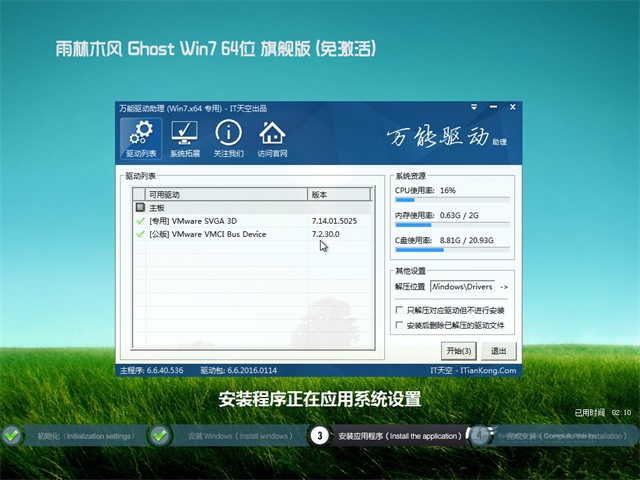Click the 关注我们 info icon

point(229,139)
